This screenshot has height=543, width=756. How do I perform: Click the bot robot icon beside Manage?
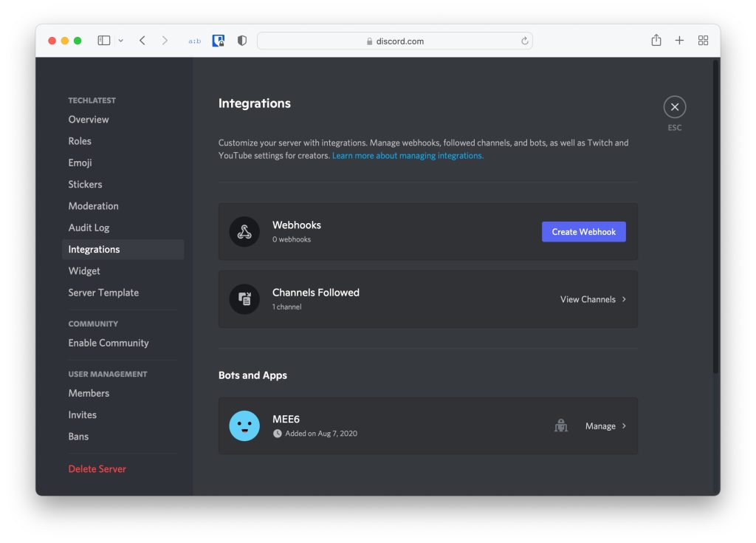click(561, 426)
